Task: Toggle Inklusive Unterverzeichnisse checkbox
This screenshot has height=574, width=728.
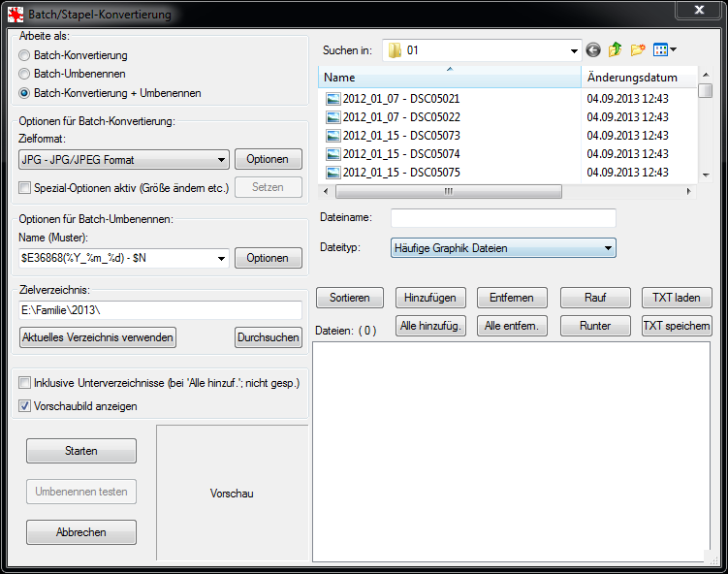Action: point(25,384)
